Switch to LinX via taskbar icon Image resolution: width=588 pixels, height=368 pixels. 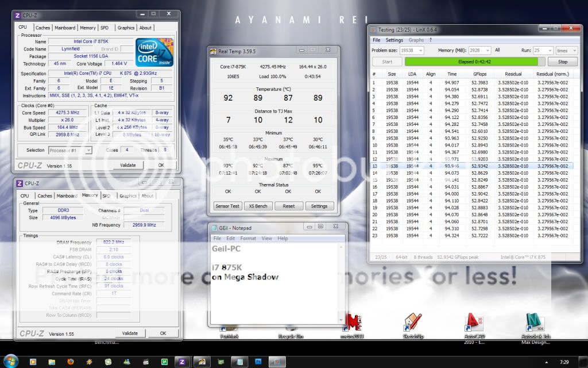[277, 362]
